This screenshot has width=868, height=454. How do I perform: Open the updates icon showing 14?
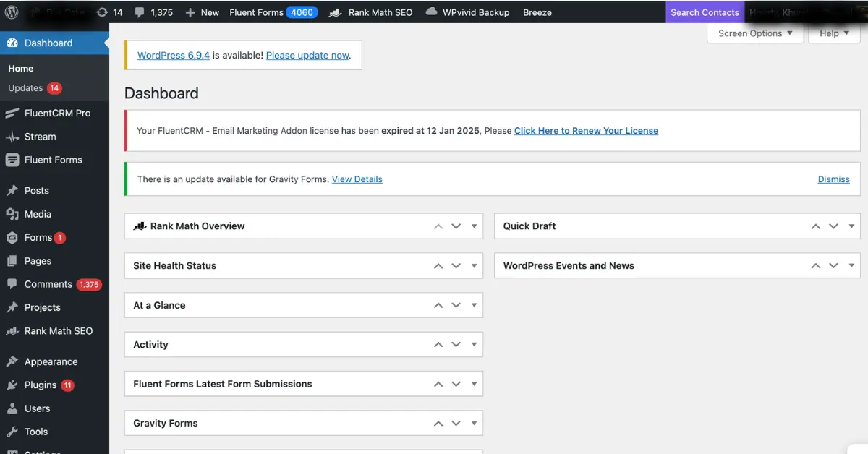tap(109, 12)
